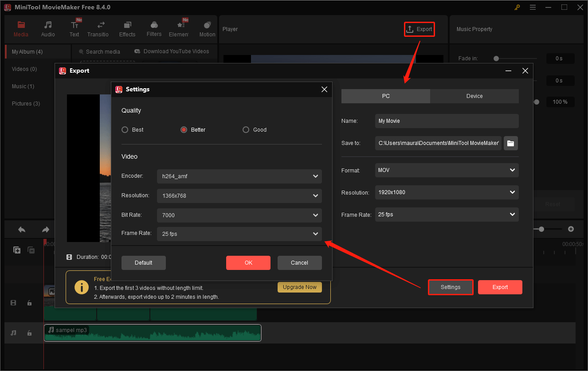Open the Text tool
588x371 pixels.
(74, 28)
